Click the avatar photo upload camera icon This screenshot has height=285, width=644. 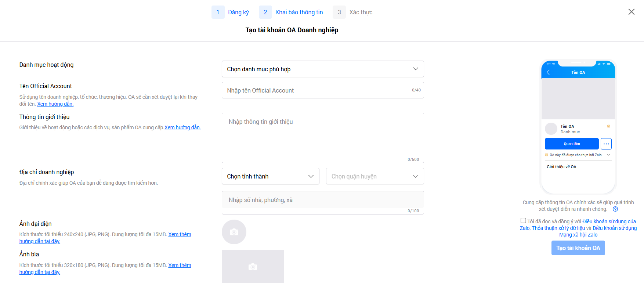234,232
